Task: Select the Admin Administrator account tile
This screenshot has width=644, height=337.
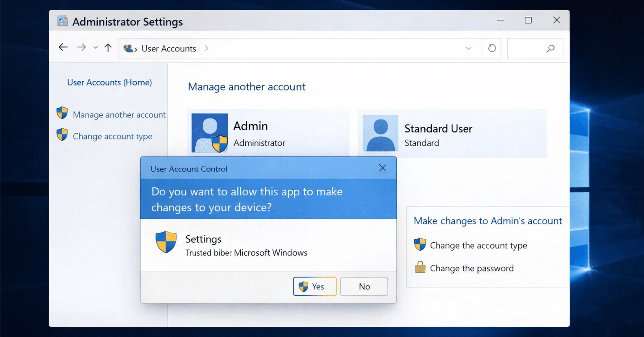Action: click(x=268, y=133)
